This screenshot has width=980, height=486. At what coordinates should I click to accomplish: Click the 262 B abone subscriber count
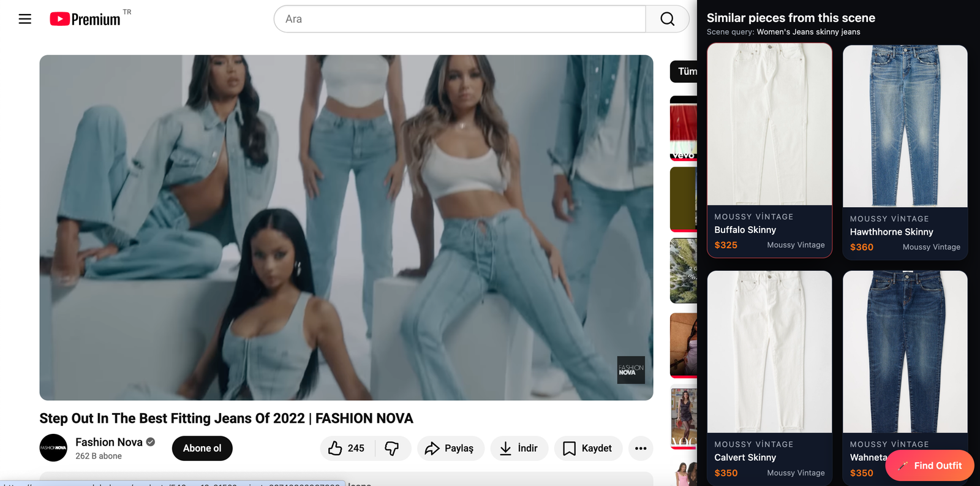pos(99,456)
